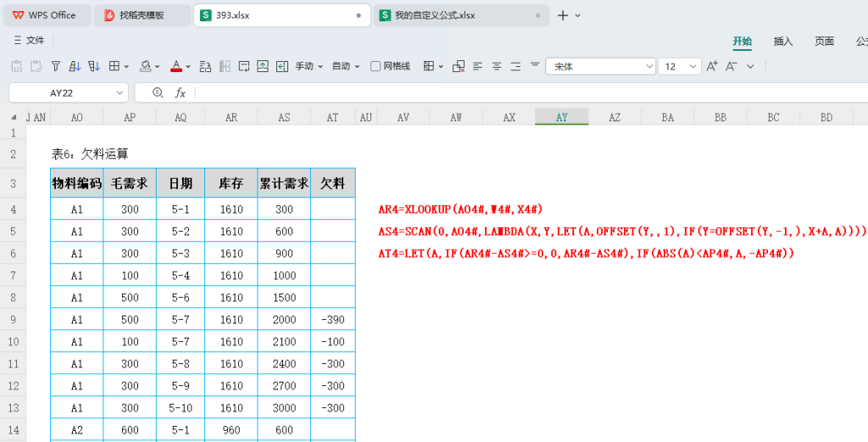The width and height of the screenshot is (868, 442).
Task: Click the cell showing -390
Action: [x=332, y=320]
